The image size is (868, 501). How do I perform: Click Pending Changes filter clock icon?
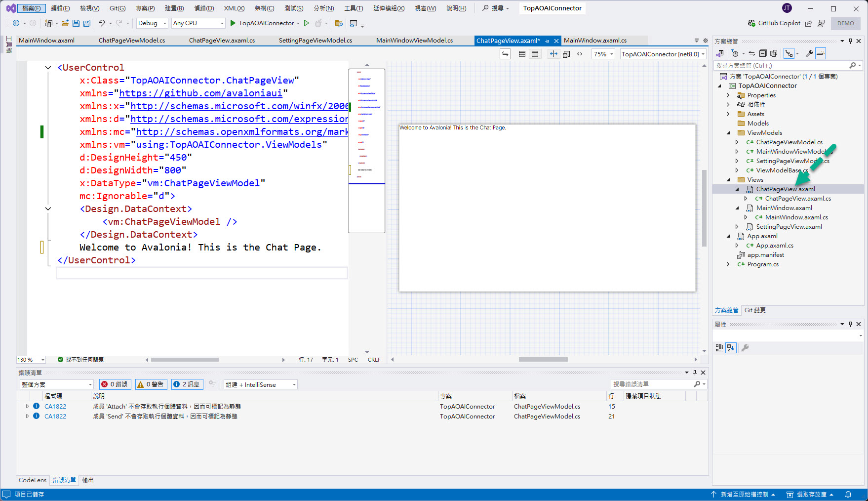pos(735,53)
